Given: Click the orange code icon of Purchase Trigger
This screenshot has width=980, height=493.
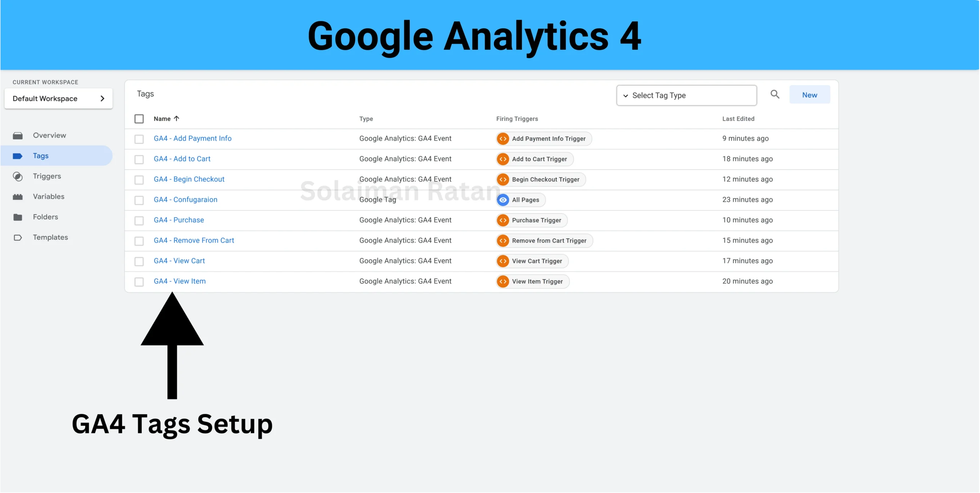Looking at the screenshot, I should (x=503, y=220).
